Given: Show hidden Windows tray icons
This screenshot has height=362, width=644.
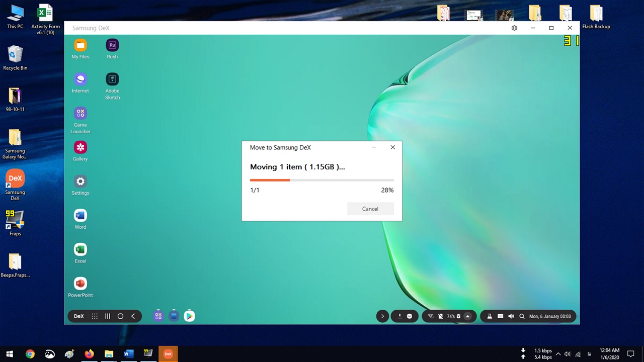Looking at the screenshot, I should (x=558, y=354).
